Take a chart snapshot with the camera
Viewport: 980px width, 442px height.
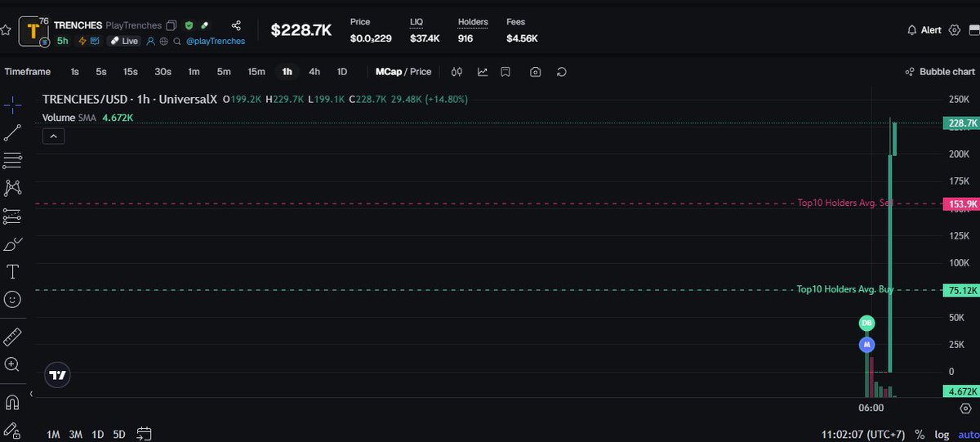535,72
